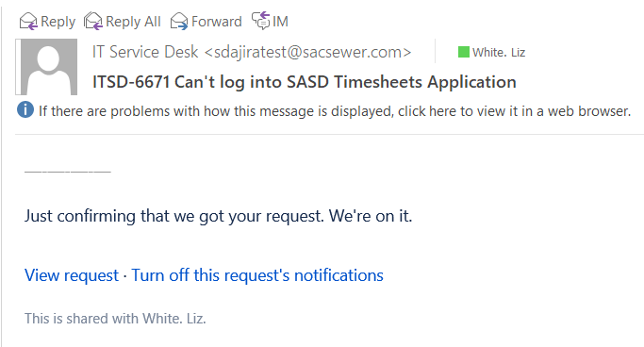The height and width of the screenshot is (347, 644).
Task: Click the text 'Just confirming that we got your request'
Action: [173, 216]
